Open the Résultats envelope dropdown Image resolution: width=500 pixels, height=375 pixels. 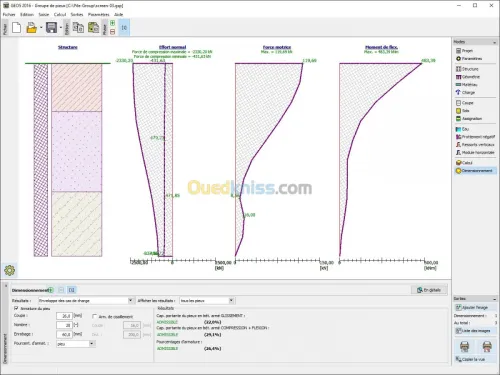[86, 301]
